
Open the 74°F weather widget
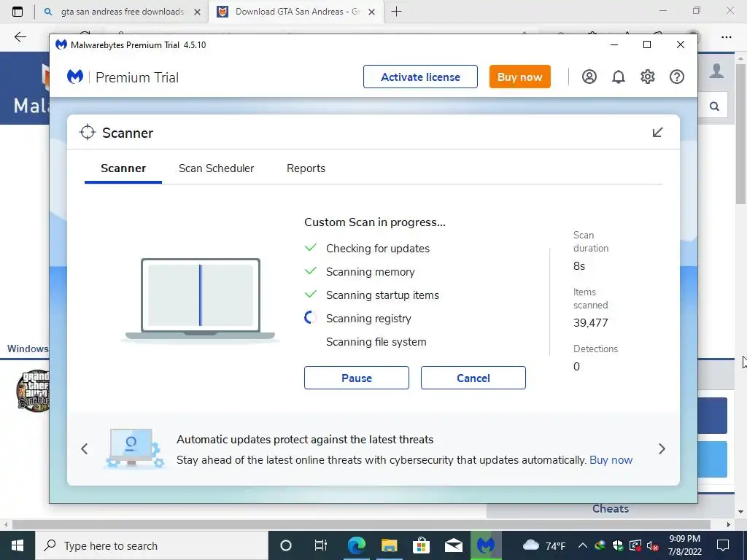544,545
